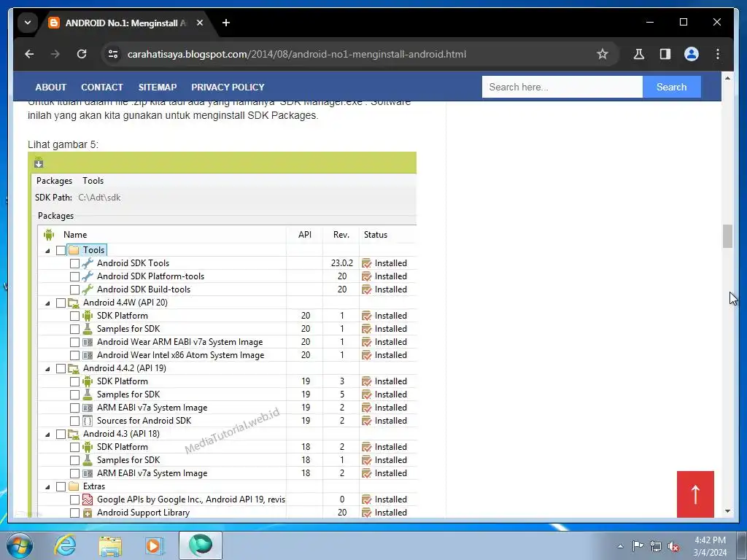Close the ANDROID No.1 tab

click(200, 23)
